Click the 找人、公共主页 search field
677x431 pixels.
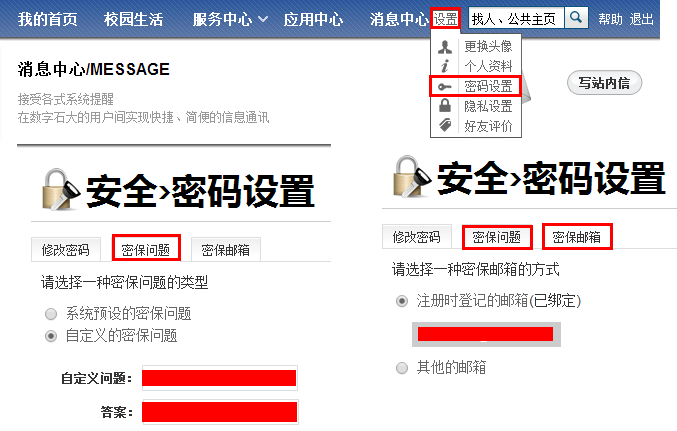coord(516,18)
